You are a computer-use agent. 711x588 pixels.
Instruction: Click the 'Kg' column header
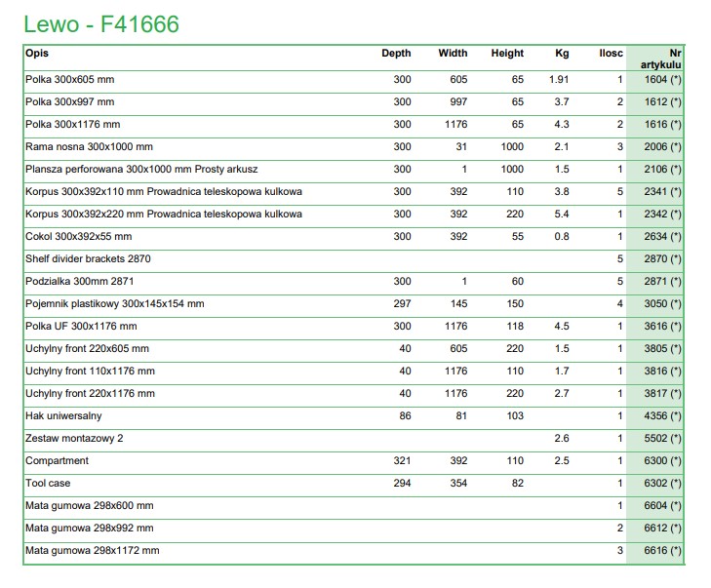(x=562, y=53)
